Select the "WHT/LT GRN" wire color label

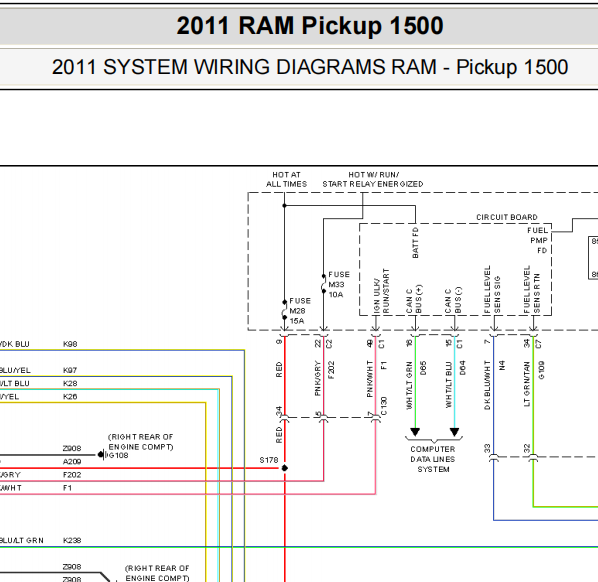(x=410, y=386)
